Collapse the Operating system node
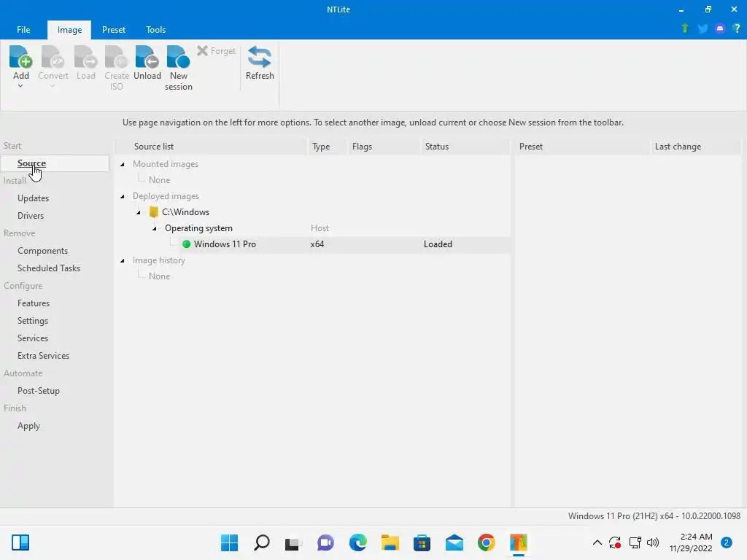This screenshot has width=747, height=560. coord(155,228)
